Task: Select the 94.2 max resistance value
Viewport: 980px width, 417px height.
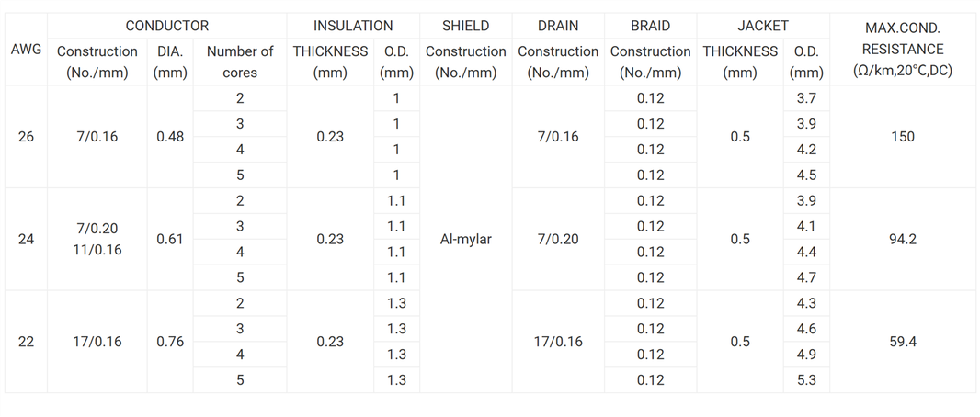Action: (902, 239)
